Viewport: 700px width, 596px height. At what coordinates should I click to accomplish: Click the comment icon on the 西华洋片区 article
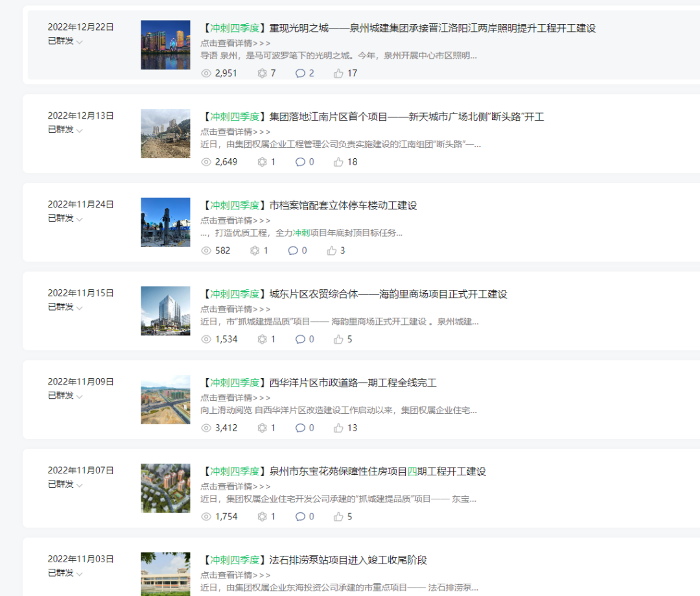300,428
